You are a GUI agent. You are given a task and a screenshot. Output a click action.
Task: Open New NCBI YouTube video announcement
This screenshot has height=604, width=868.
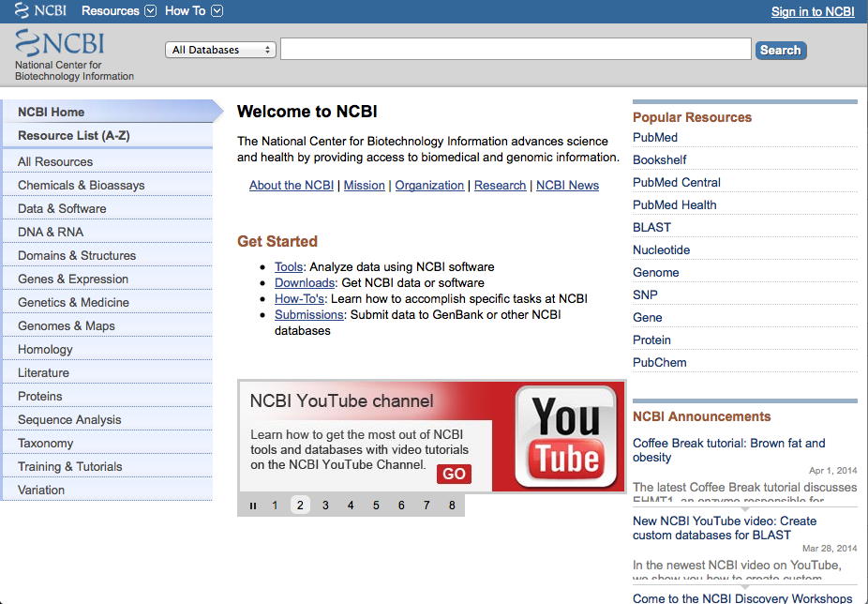coord(724,528)
